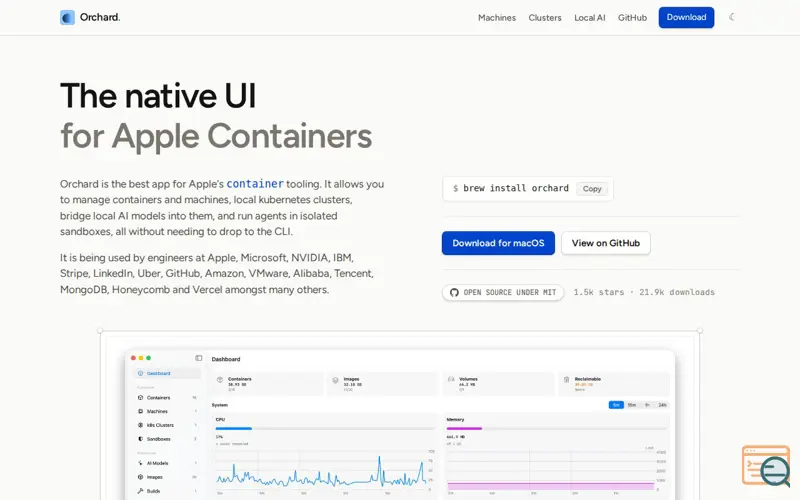Viewport: 800px width, 500px height.
Task: Open the terminal search widget icon
Action: click(x=766, y=465)
